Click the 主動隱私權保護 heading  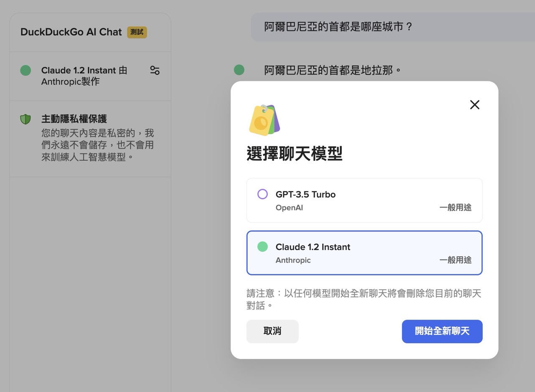74,119
